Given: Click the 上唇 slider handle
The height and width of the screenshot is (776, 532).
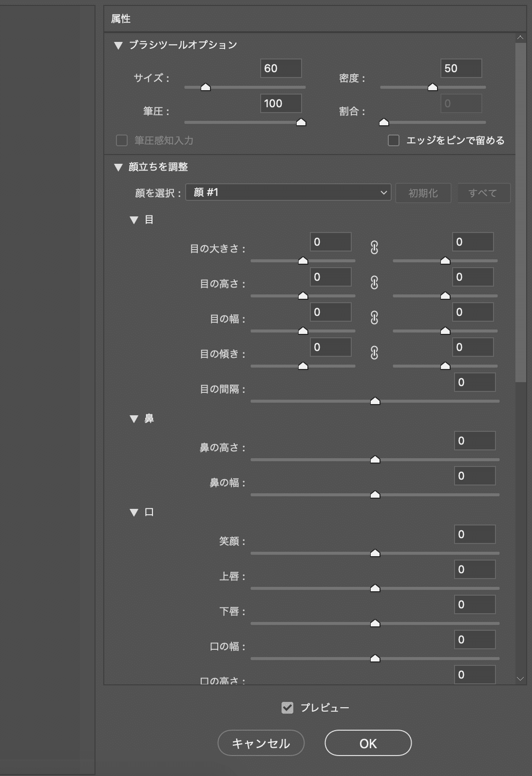Looking at the screenshot, I should tap(375, 588).
